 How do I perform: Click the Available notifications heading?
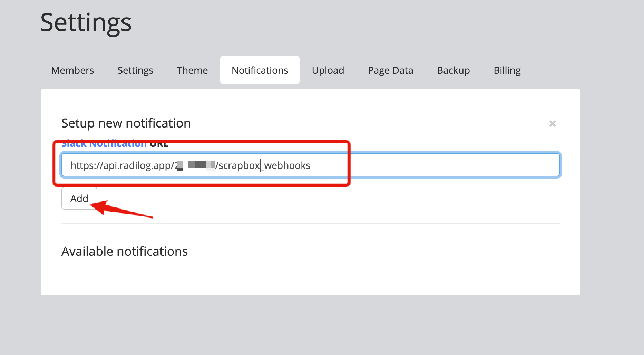point(125,251)
